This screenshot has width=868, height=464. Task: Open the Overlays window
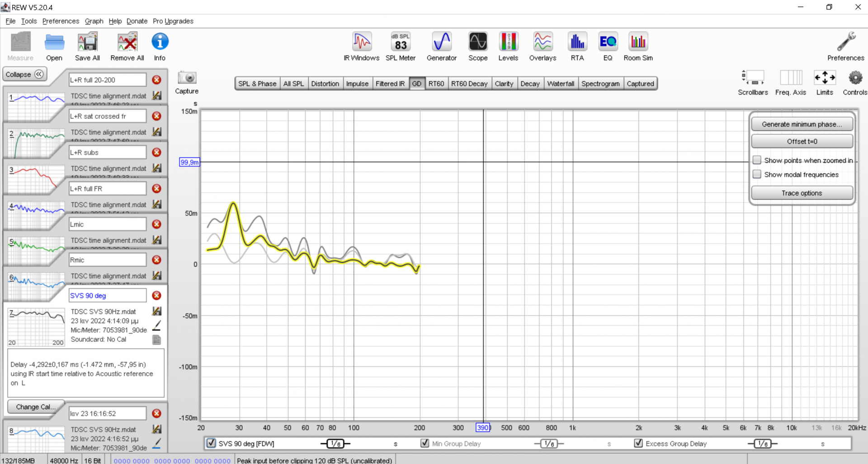542,46
